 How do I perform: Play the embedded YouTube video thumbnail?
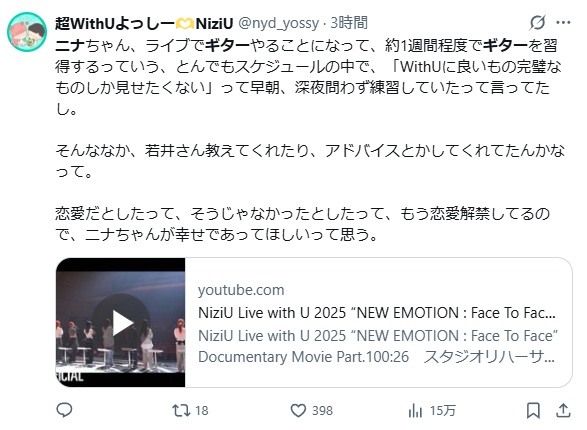[121, 322]
